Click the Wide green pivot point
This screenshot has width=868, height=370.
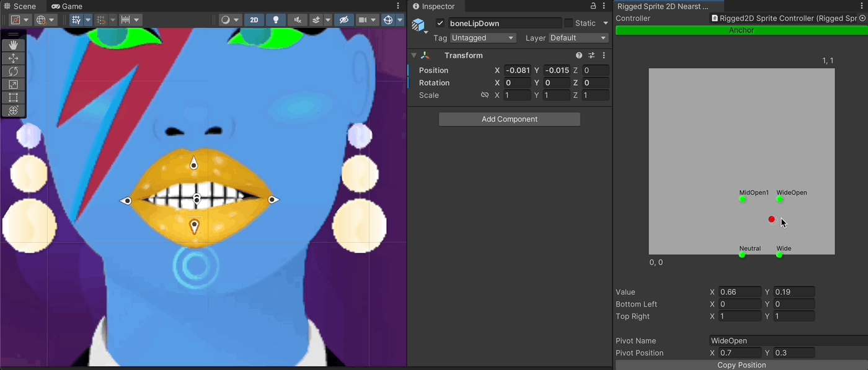click(779, 255)
